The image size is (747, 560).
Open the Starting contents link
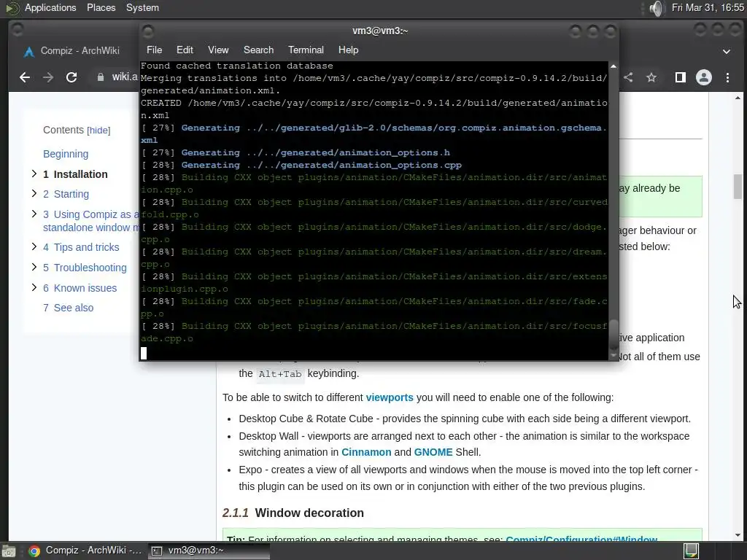click(66, 194)
